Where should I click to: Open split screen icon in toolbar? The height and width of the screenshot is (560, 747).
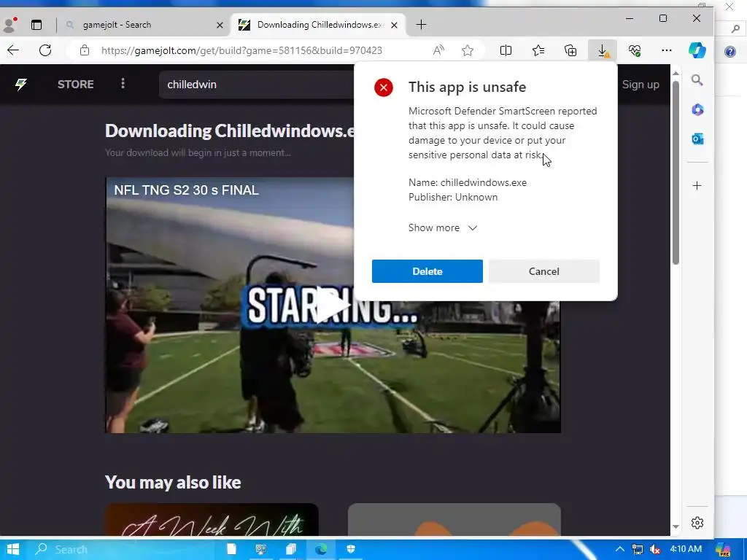click(506, 50)
